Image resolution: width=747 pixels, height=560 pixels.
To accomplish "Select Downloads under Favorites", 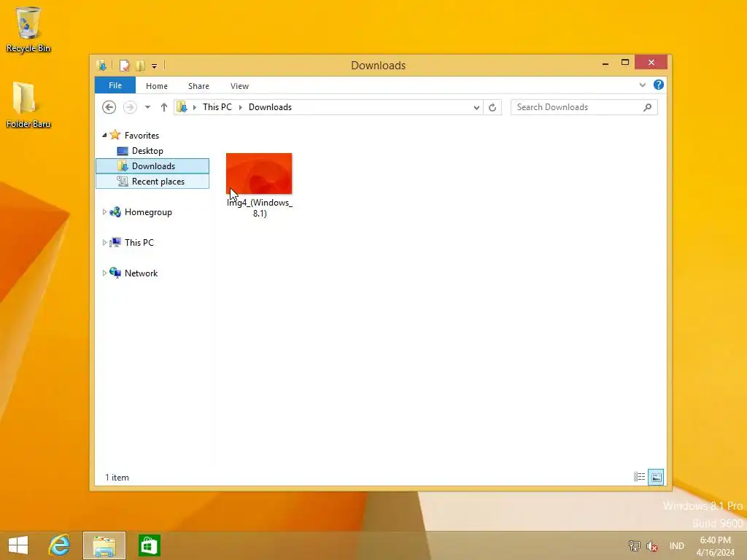I will [152, 166].
